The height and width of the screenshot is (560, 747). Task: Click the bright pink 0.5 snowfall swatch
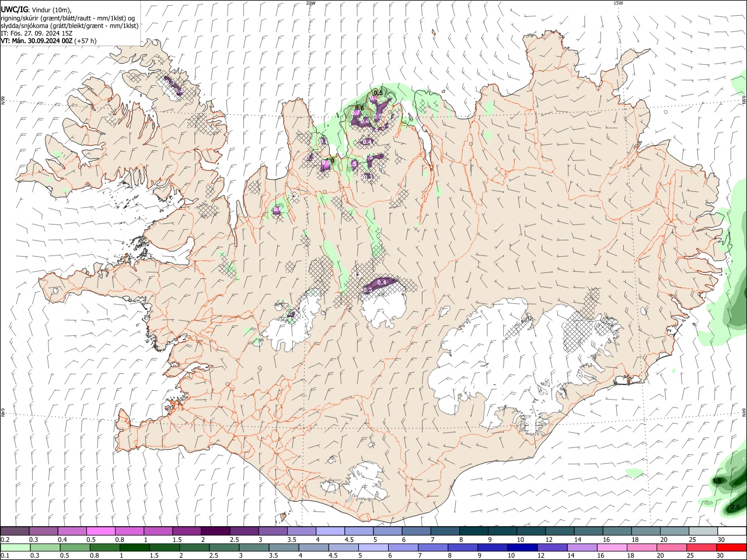coord(100,531)
